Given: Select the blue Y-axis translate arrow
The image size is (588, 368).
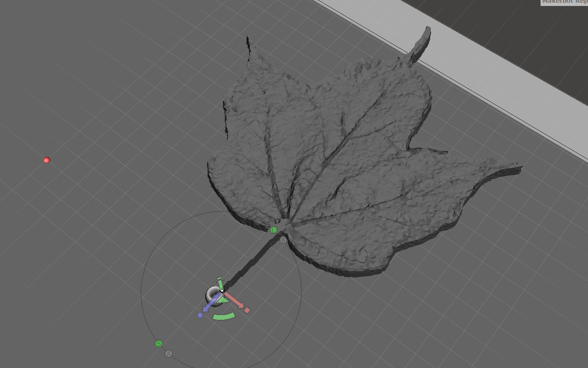Looking at the screenshot, I should tap(206, 308).
